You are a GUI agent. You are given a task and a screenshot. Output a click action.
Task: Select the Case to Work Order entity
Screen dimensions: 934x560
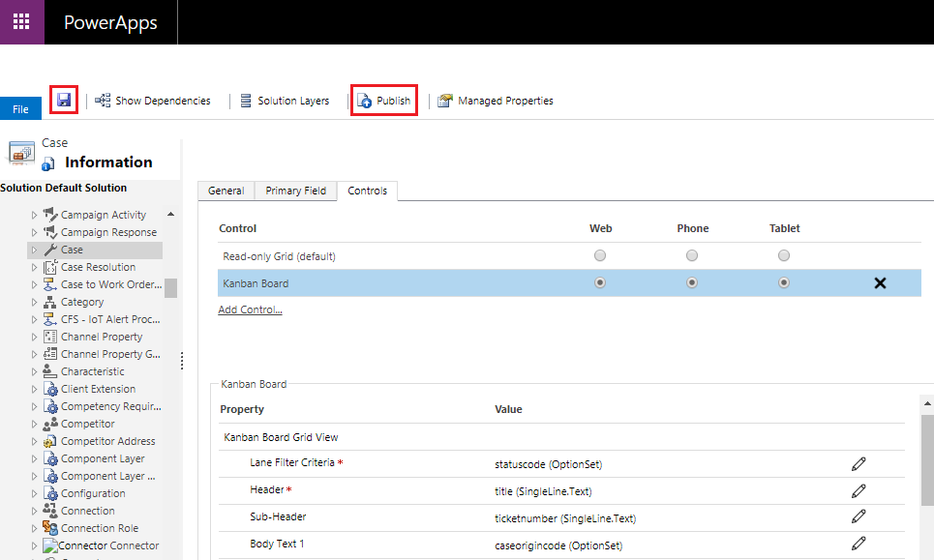pyautogui.click(x=111, y=284)
